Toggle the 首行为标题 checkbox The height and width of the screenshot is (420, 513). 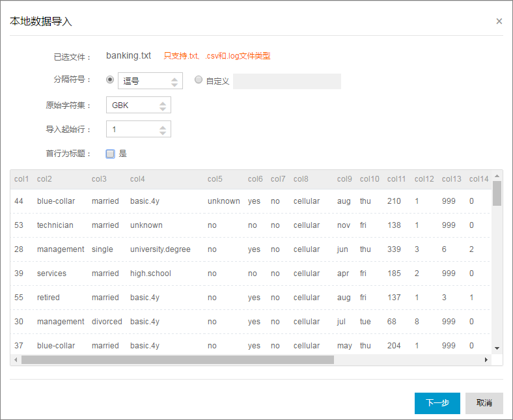pyautogui.click(x=110, y=154)
